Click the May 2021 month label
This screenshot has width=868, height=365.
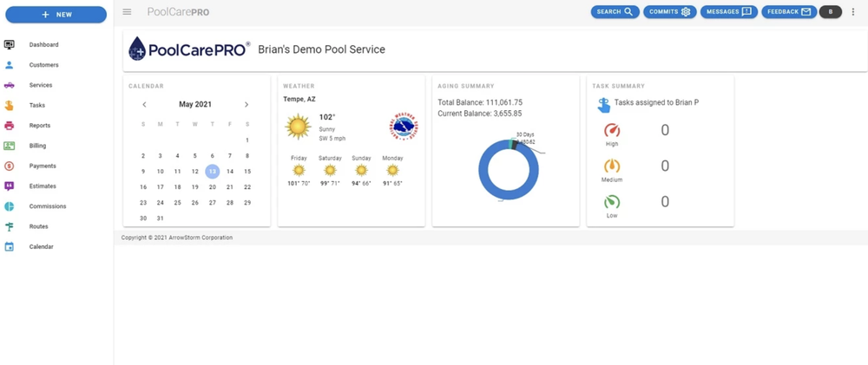click(195, 105)
